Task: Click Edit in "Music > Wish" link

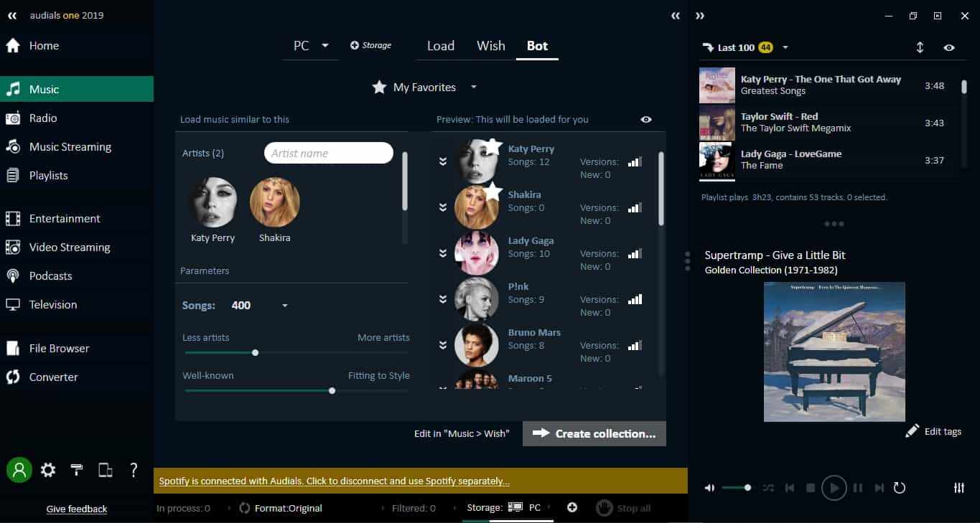Action: [462, 433]
